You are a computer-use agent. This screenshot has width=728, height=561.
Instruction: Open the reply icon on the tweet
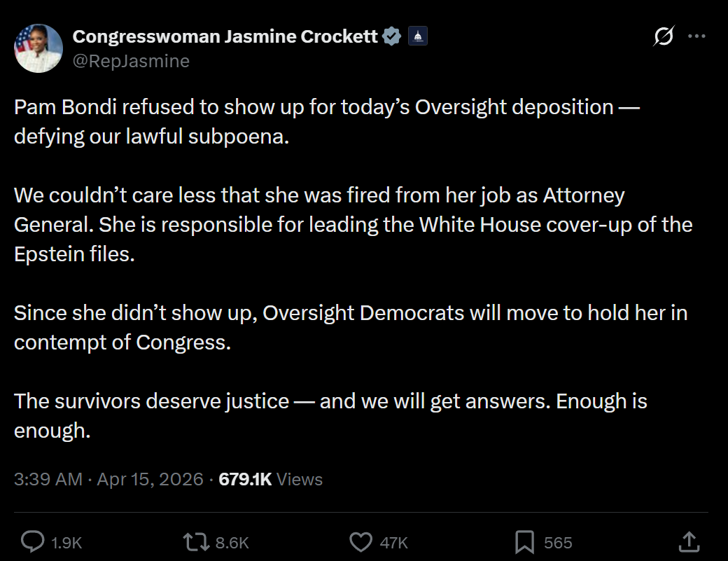tap(33, 542)
